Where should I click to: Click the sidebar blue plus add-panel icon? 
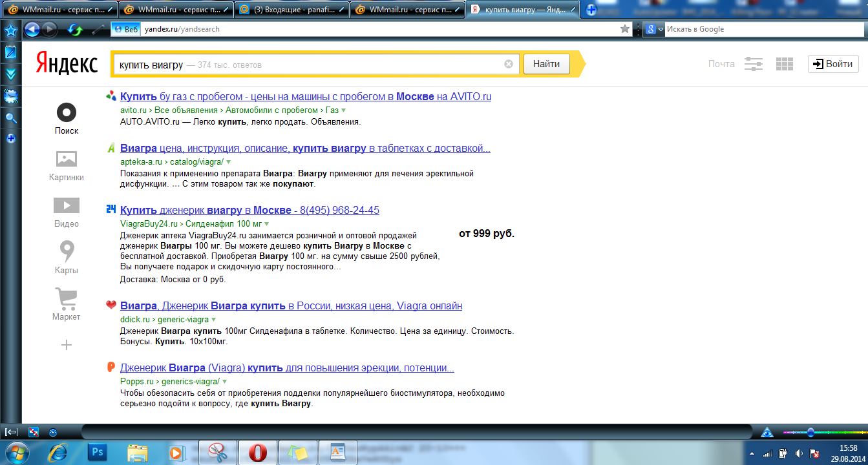tap(11, 138)
